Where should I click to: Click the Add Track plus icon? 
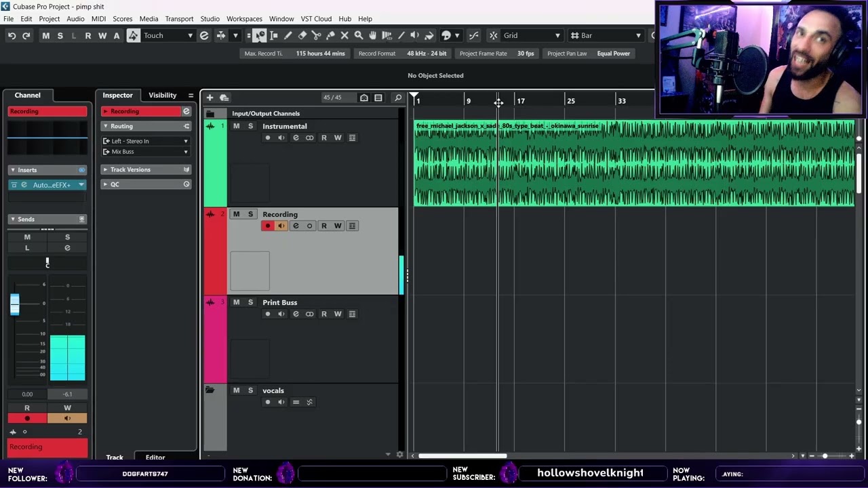pyautogui.click(x=210, y=98)
